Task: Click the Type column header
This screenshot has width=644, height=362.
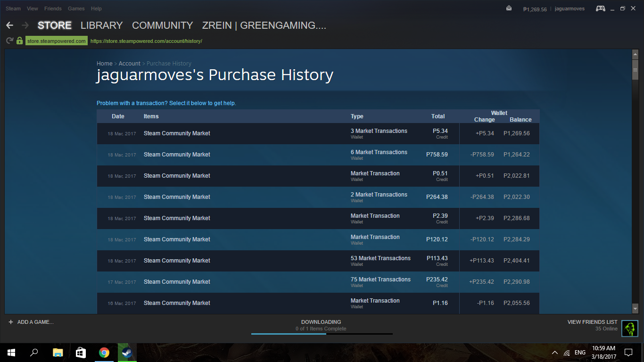Action: pos(357,116)
